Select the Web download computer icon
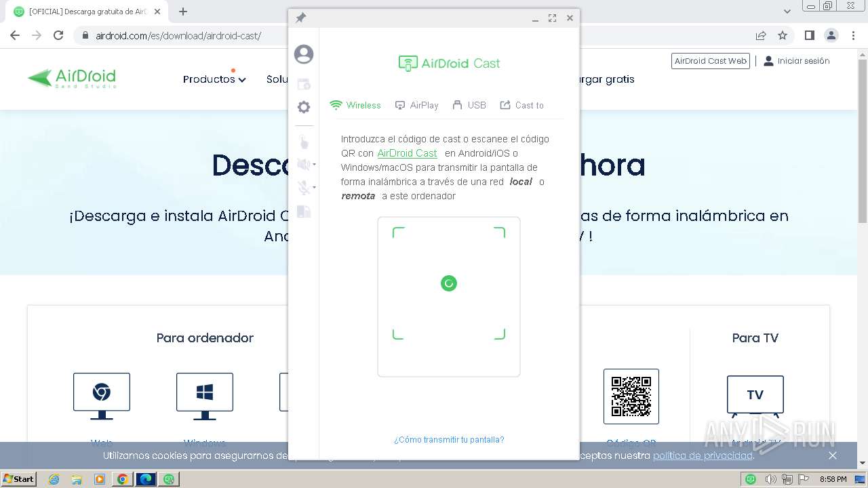This screenshot has height=488, width=868. [x=102, y=396]
